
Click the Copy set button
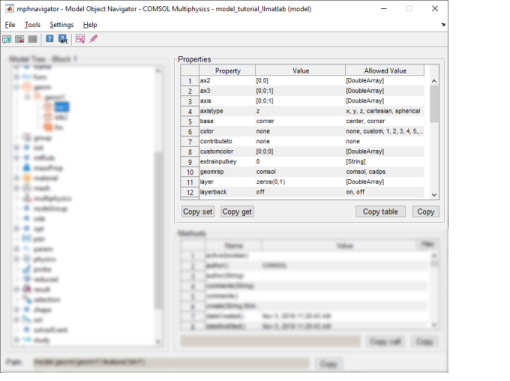pyautogui.click(x=198, y=212)
